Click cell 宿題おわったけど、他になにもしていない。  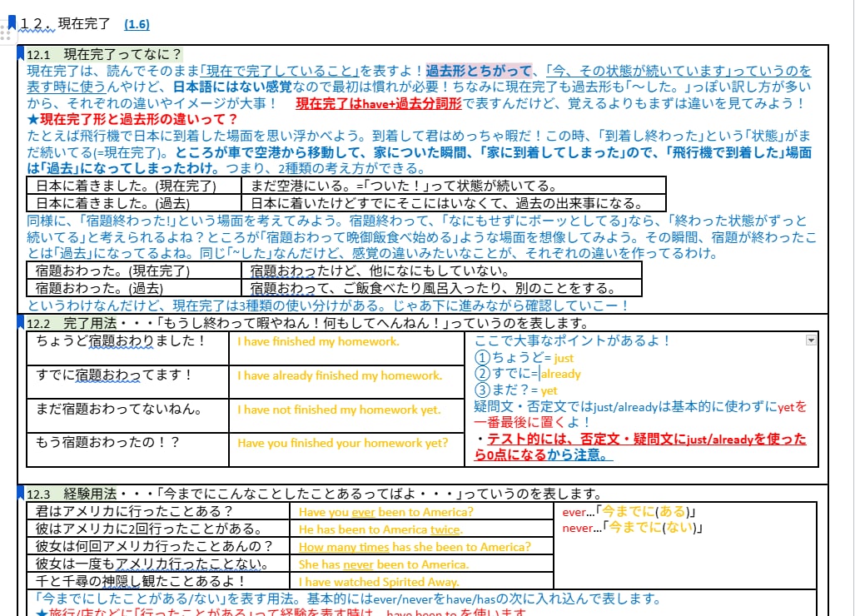point(442,271)
